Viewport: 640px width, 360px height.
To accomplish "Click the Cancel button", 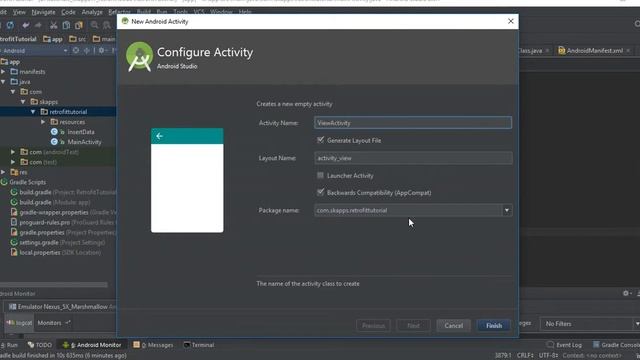I will point(453,325).
